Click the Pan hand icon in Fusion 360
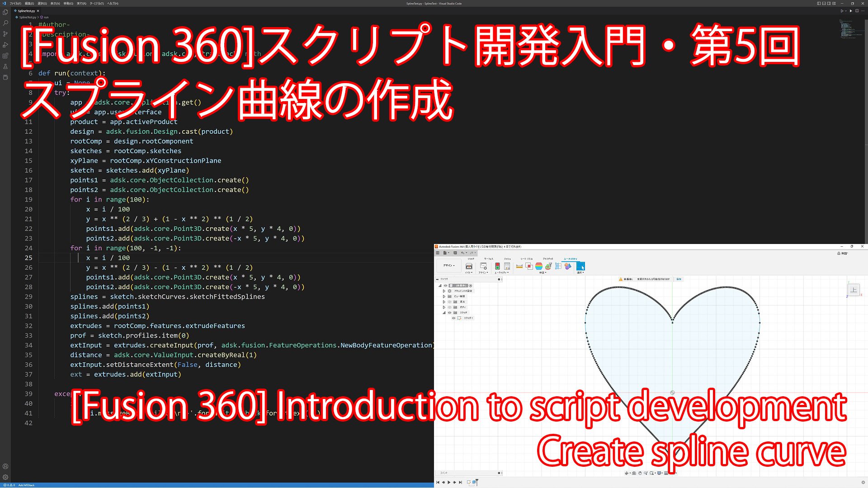Image resolution: width=868 pixels, height=488 pixels. click(x=640, y=473)
